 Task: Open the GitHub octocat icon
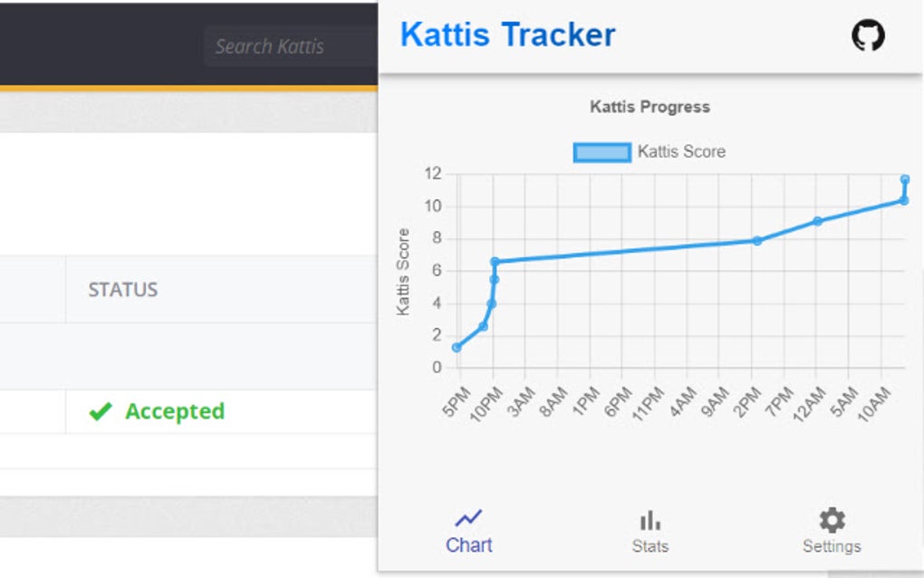click(869, 34)
